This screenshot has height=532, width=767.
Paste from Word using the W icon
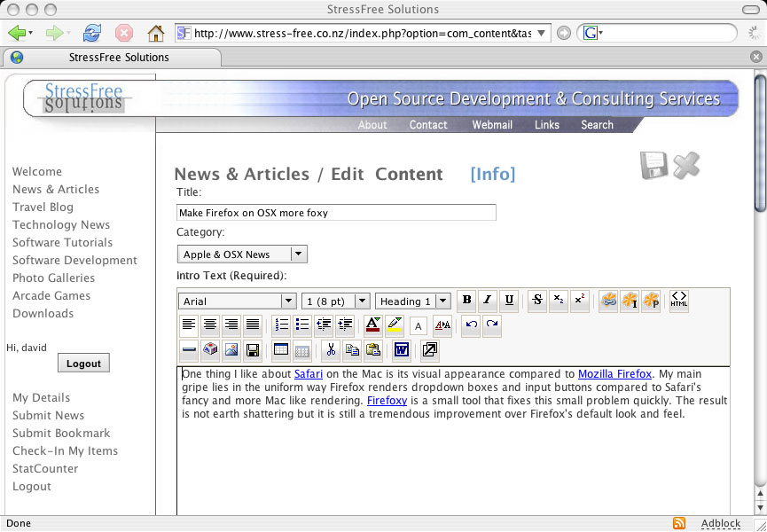[402, 350]
